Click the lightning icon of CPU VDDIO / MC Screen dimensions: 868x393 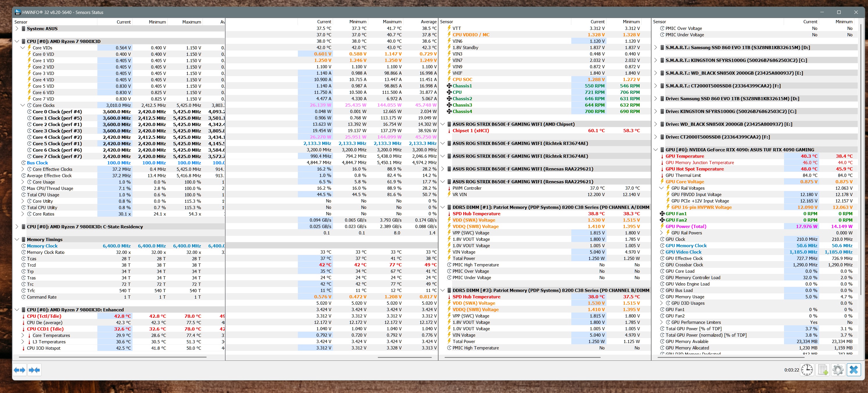tap(449, 35)
